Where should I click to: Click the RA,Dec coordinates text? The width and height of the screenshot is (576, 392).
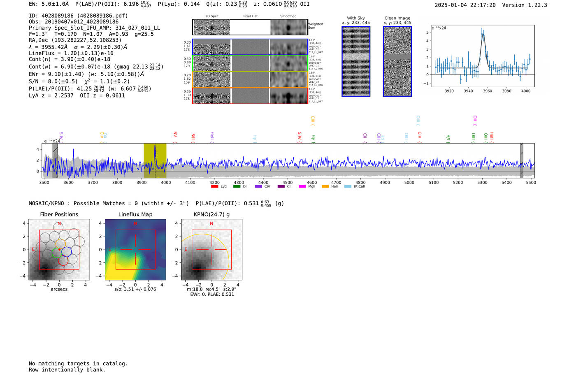[x=75, y=40]
